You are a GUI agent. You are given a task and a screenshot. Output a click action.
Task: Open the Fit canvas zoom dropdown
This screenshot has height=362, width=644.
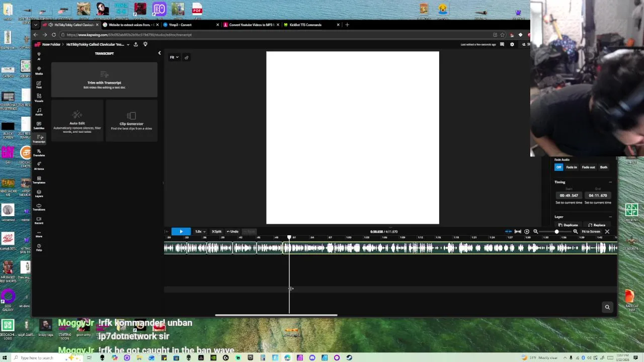[x=174, y=57]
